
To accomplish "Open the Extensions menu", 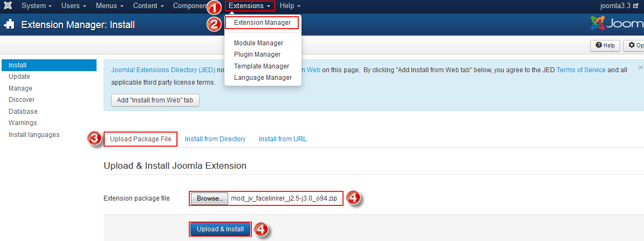I will [x=249, y=6].
